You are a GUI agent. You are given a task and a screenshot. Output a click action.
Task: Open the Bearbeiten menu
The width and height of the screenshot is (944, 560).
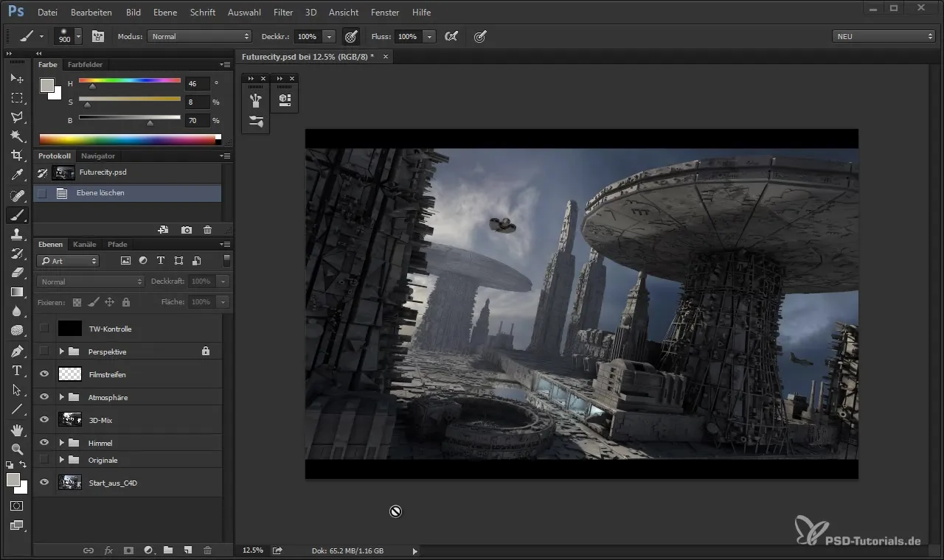tap(91, 13)
